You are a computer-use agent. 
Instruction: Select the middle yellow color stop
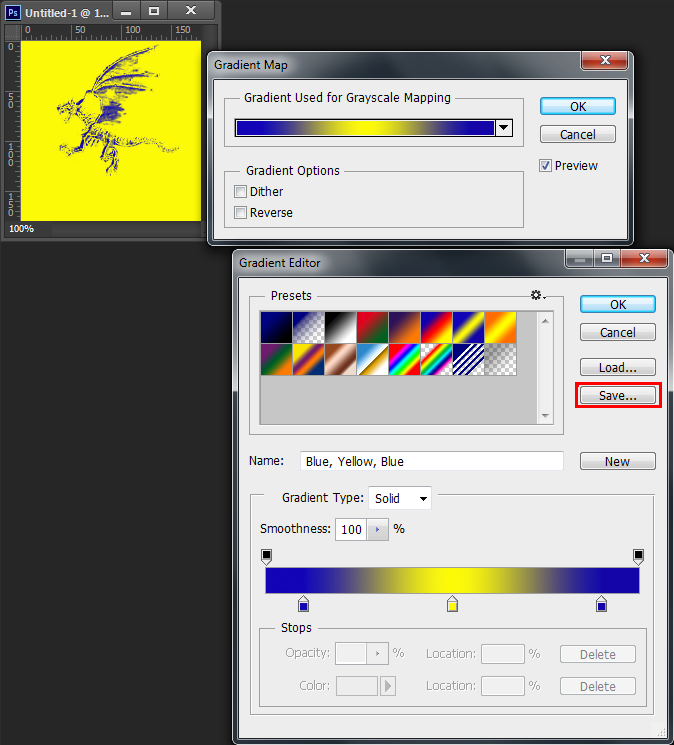453,604
